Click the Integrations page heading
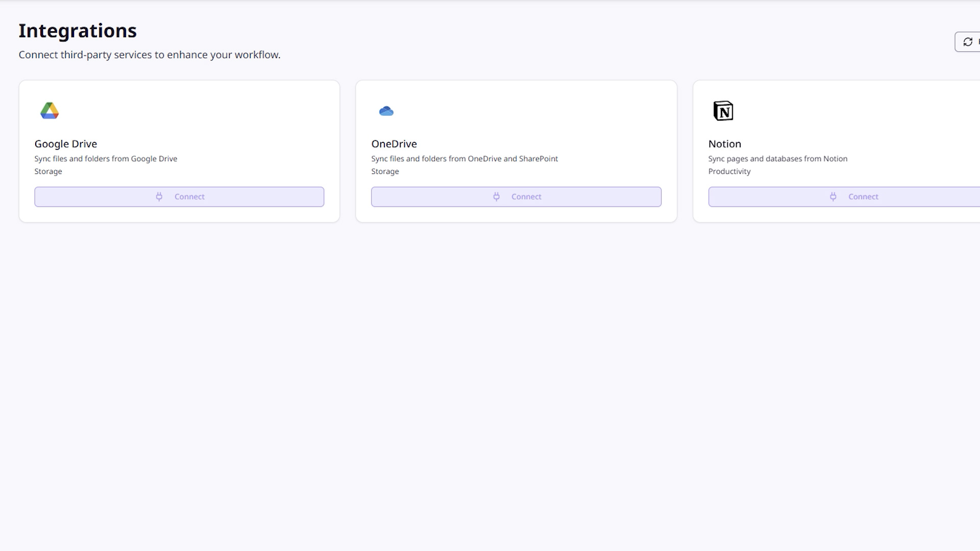The height and width of the screenshot is (551, 980). click(x=77, y=31)
